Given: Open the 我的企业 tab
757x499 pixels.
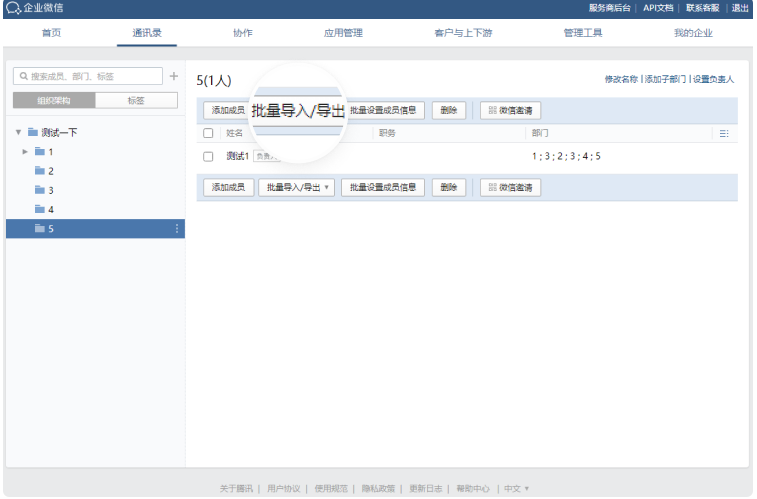Looking at the screenshot, I should point(693,33).
